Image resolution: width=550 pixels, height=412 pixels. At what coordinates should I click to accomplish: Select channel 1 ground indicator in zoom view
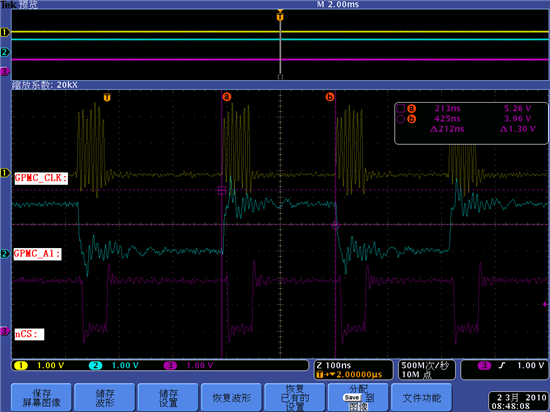click(x=5, y=173)
